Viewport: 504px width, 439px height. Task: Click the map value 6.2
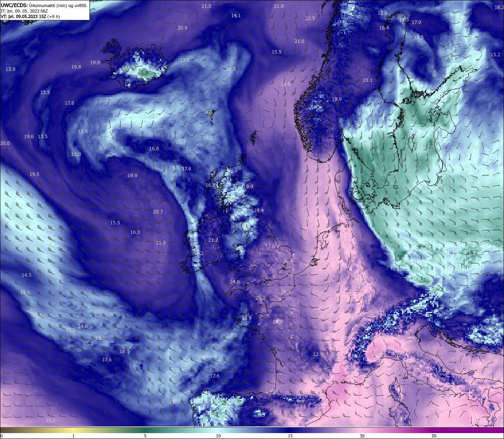click(417, 163)
